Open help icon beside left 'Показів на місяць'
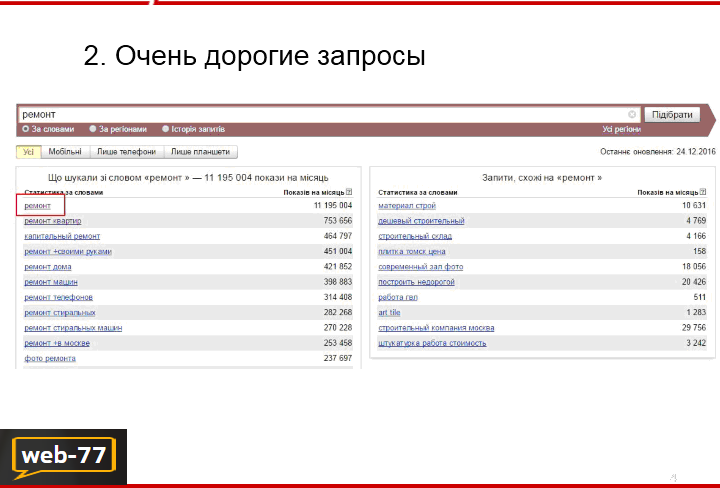The height and width of the screenshot is (488, 720). tap(349, 192)
